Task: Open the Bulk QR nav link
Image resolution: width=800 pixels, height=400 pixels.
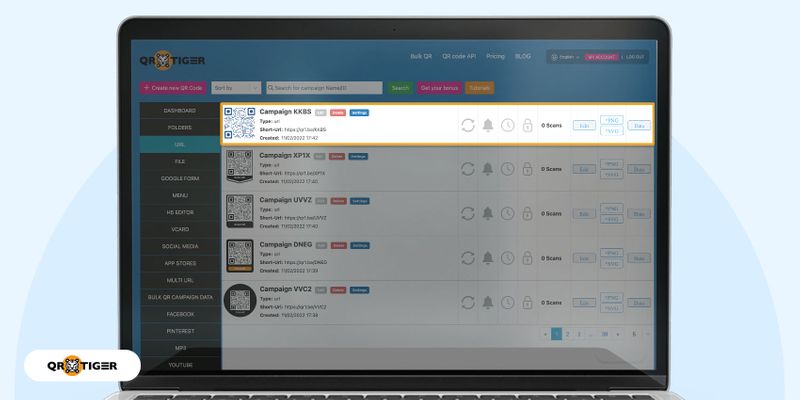Action: [x=421, y=57]
